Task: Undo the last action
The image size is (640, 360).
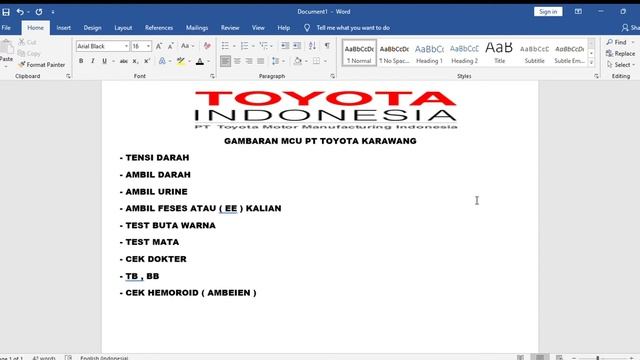Action: 20,12
